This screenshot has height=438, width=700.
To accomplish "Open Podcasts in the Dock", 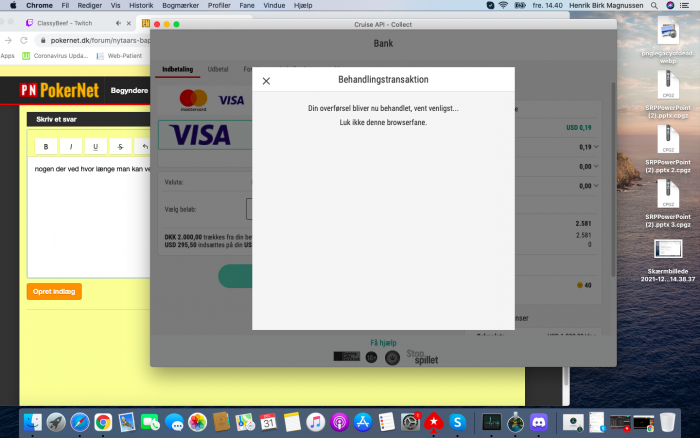I will coord(339,422).
